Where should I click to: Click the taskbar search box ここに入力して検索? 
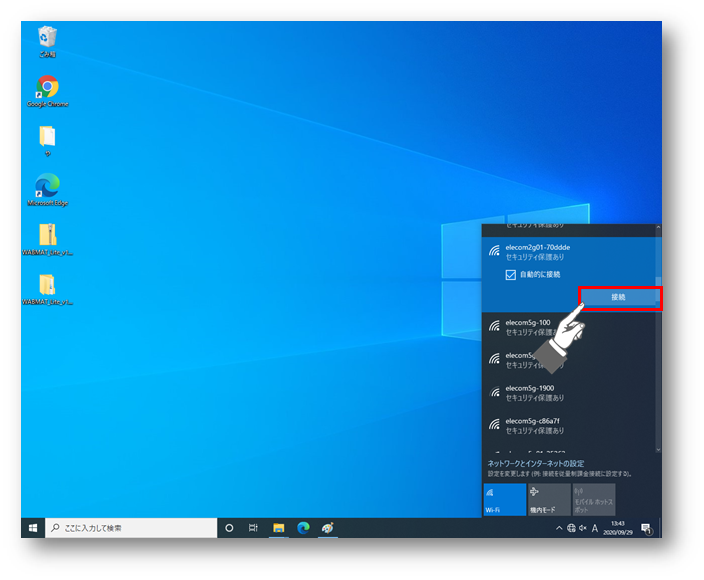[131, 528]
